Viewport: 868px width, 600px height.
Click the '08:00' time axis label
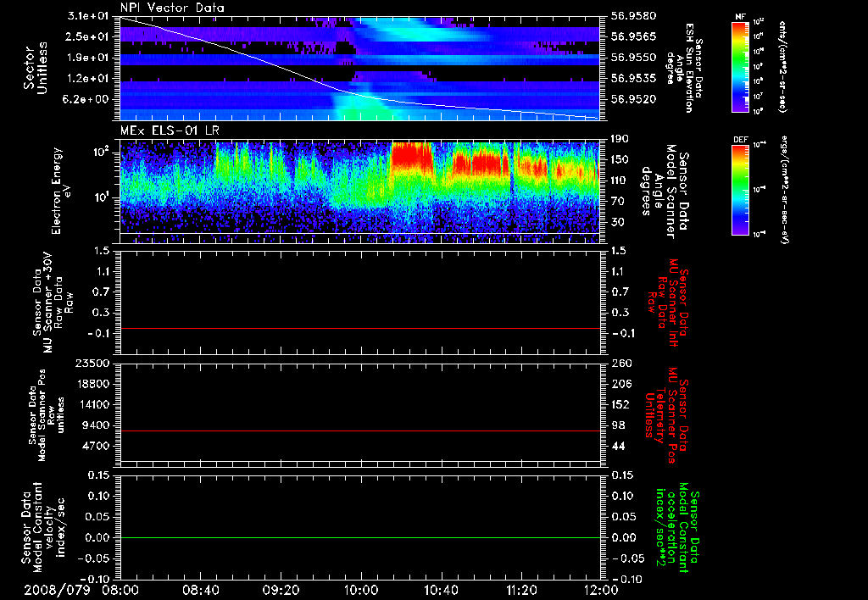tap(120, 590)
